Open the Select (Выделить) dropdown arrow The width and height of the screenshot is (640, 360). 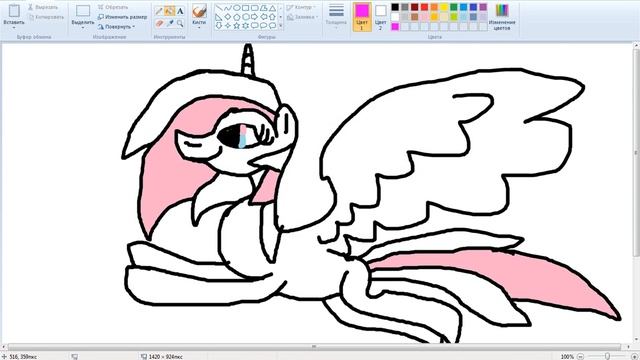(83, 28)
